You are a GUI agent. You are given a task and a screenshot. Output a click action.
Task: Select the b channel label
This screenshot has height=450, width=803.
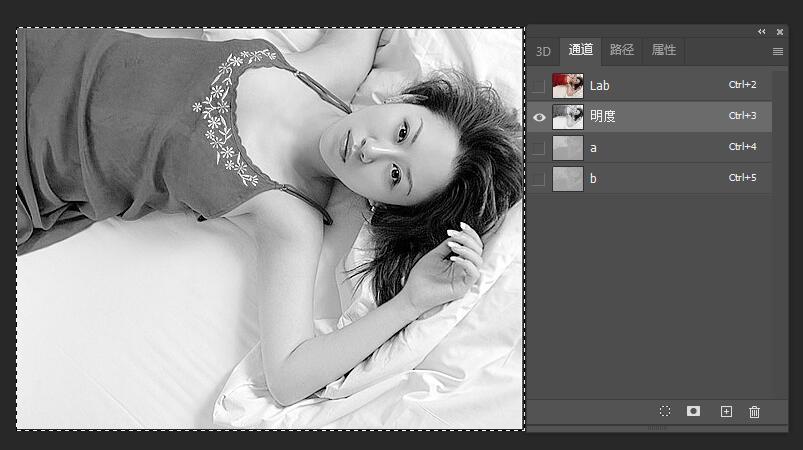593,179
